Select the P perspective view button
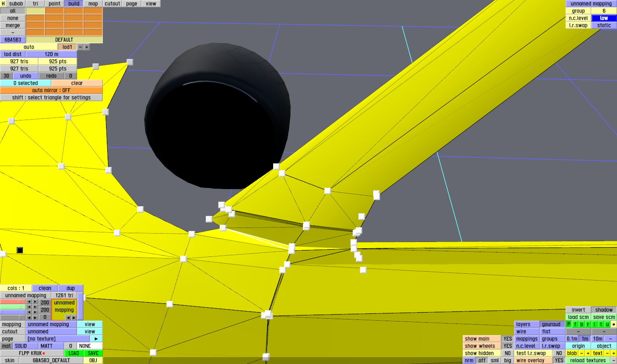Image resolution: width=617 pixels, height=364 pixels. click(x=569, y=324)
